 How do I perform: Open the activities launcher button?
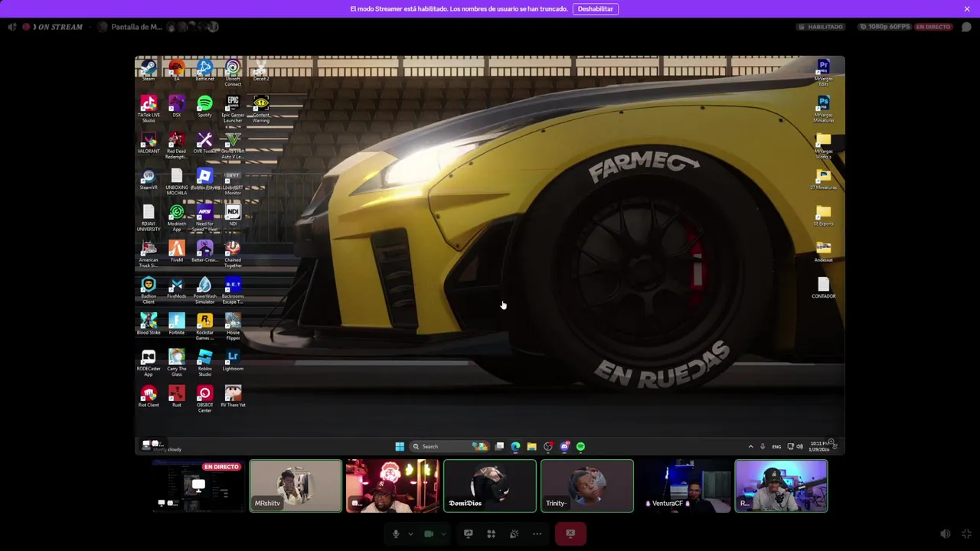[x=492, y=533]
